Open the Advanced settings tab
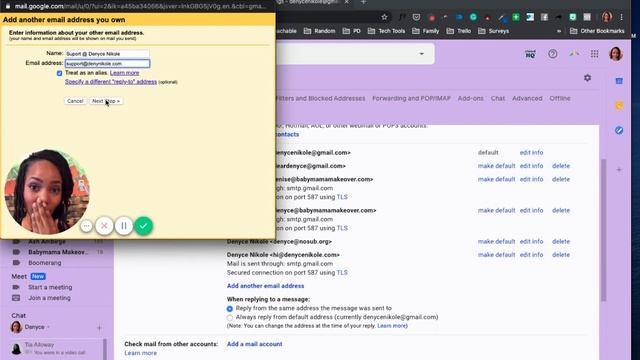 pyautogui.click(x=527, y=98)
